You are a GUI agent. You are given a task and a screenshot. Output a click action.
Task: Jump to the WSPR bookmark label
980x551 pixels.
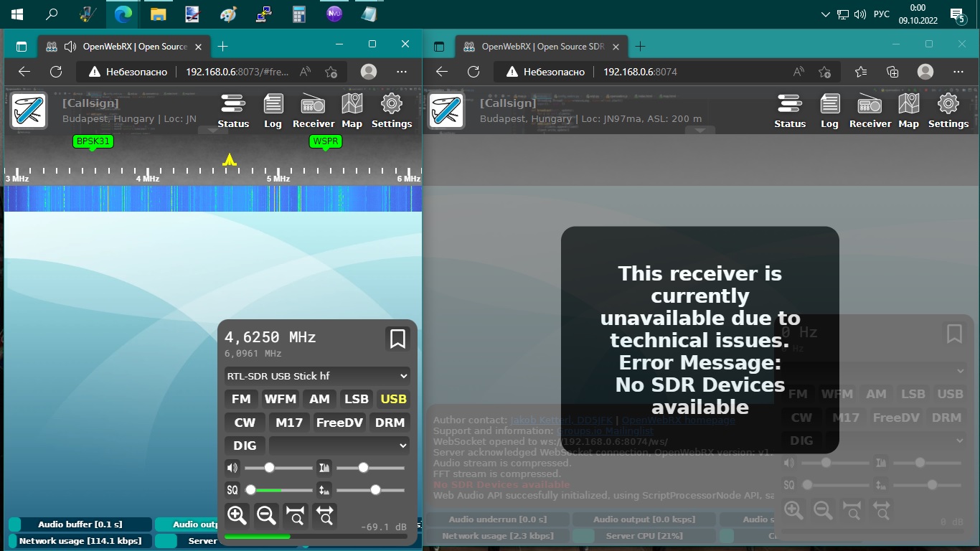325,141
